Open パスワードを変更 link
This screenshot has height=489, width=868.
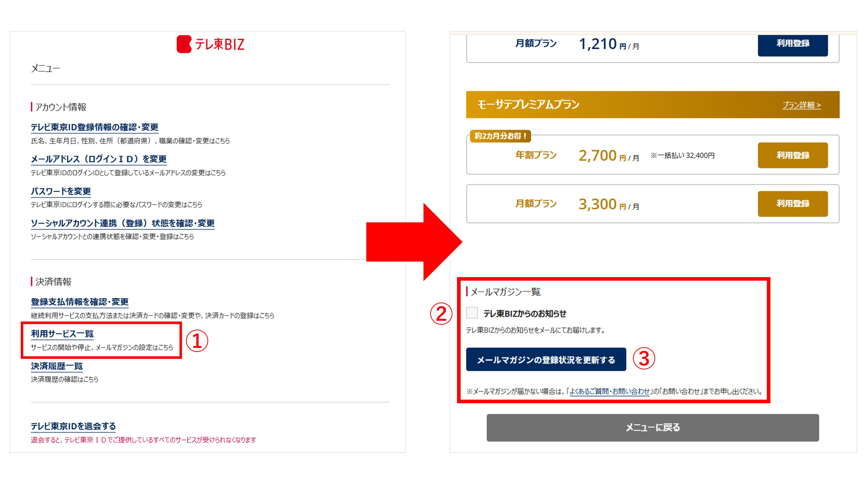click(x=61, y=191)
